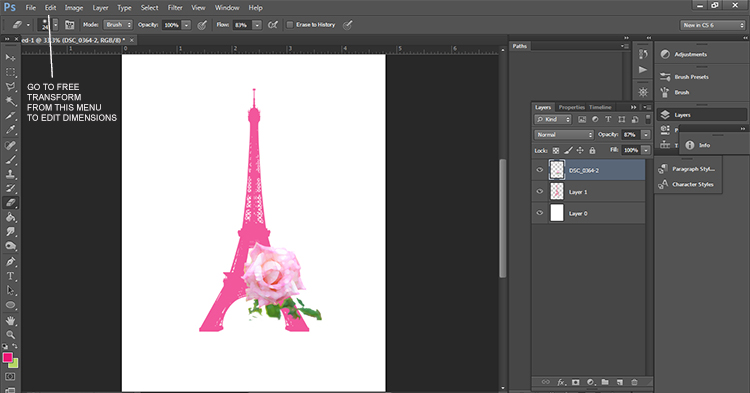Viewport: 750px width, 393px height.
Task: Switch to the Properties tab
Action: (x=572, y=107)
